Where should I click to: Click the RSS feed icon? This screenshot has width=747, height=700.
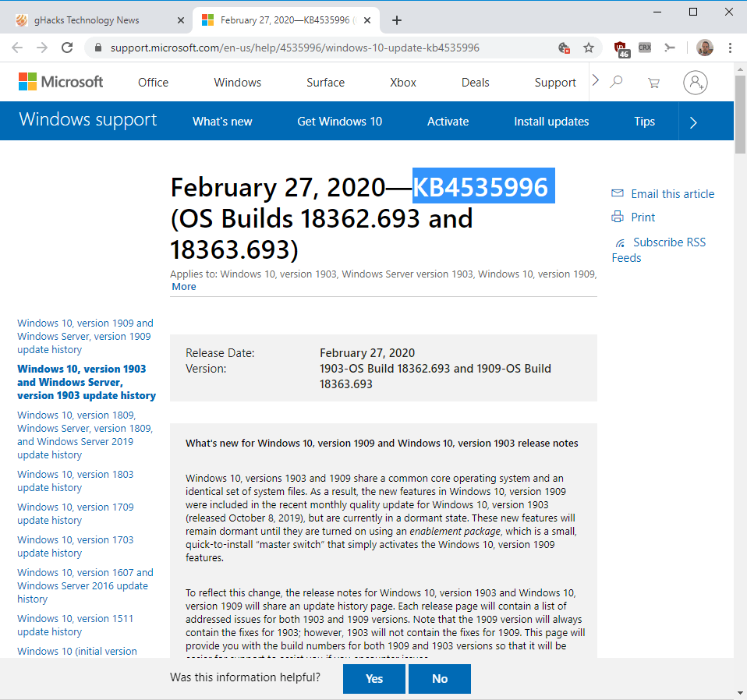pyautogui.click(x=620, y=243)
